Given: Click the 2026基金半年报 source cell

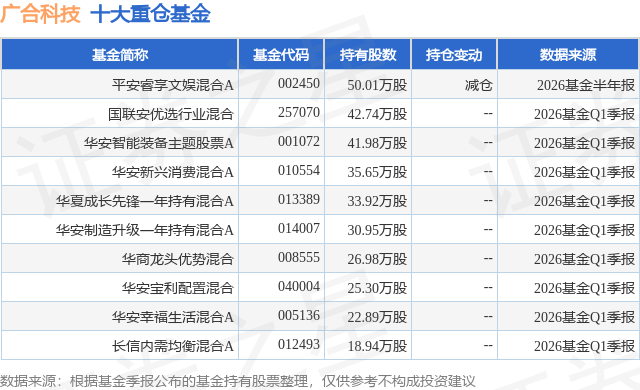Looking at the screenshot, I should pos(586,85).
